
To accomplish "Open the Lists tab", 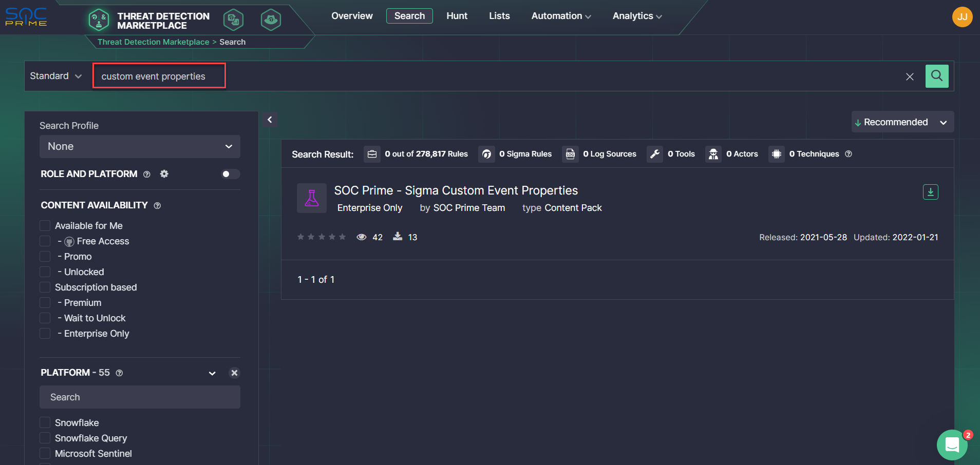I will (499, 16).
